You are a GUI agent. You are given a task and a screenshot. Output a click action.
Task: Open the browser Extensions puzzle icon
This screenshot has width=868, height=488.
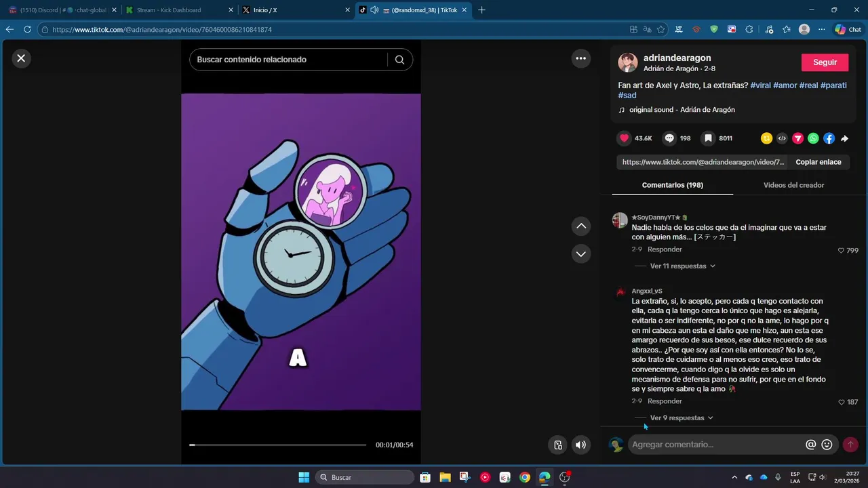749,30
